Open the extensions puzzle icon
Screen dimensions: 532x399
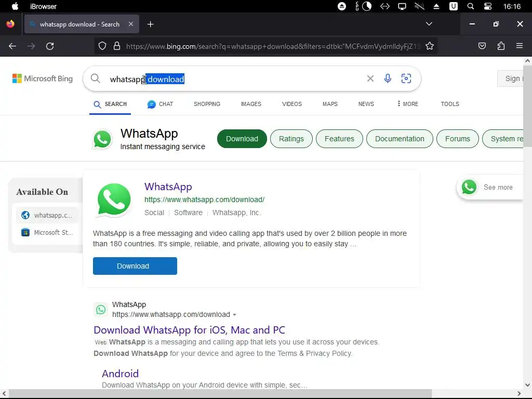click(x=501, y=46)
